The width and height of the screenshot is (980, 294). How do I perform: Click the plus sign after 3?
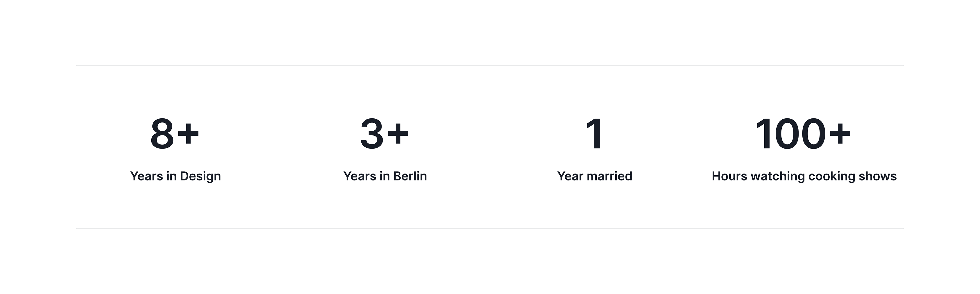[398, 133]
